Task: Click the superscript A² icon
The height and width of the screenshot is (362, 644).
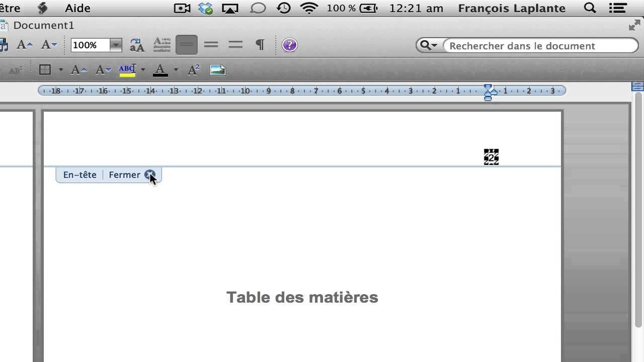Action: click(x=194, y=70)
